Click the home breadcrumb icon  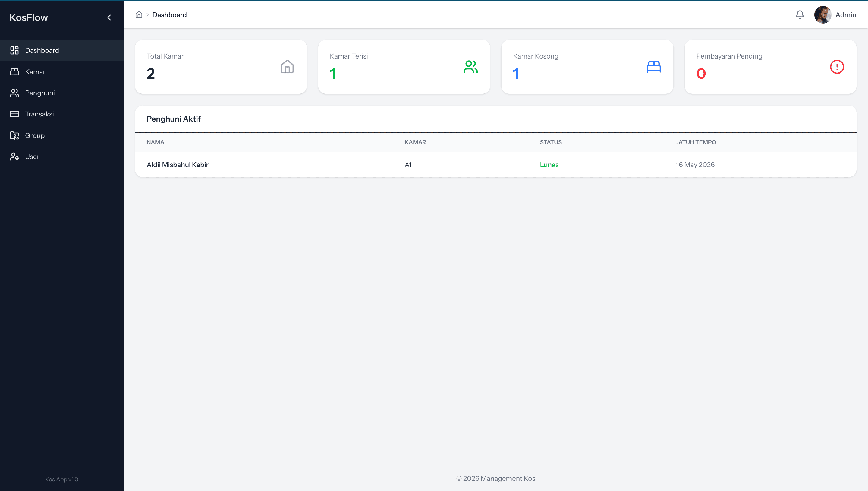(139, 15)
